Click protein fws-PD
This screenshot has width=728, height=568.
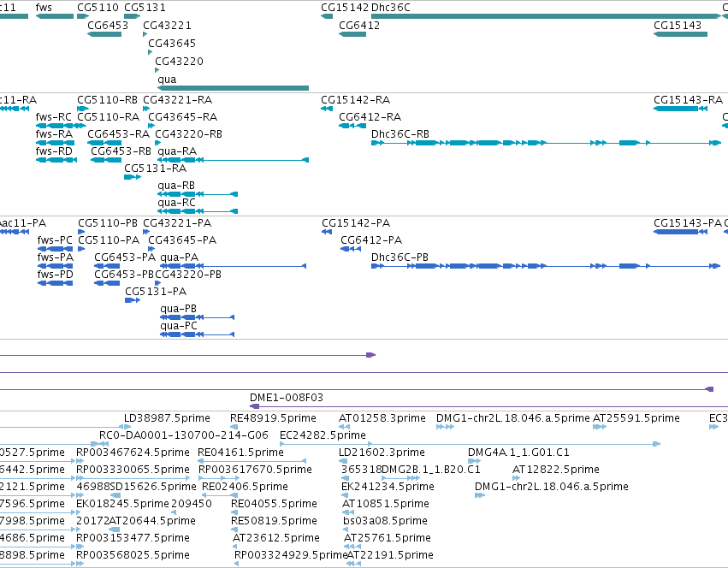click(x=55, y=283)
